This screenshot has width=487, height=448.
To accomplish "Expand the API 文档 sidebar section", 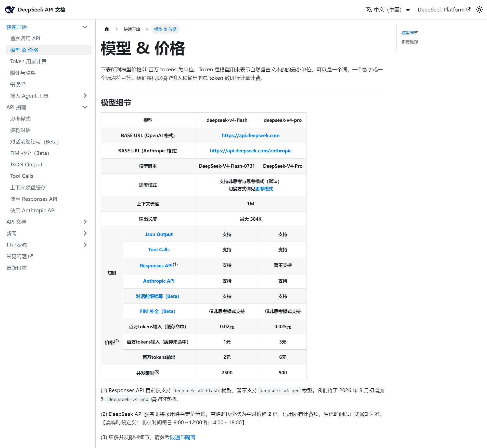I will pyautogui.click(x=85, y=222).
